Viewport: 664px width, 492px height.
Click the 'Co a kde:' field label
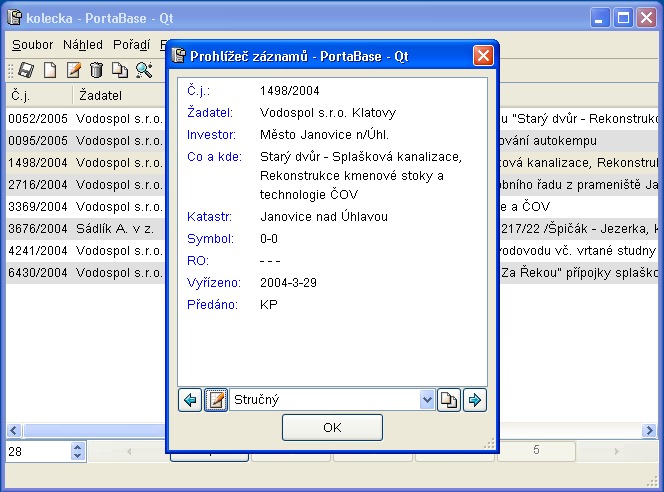click(214, 157)
